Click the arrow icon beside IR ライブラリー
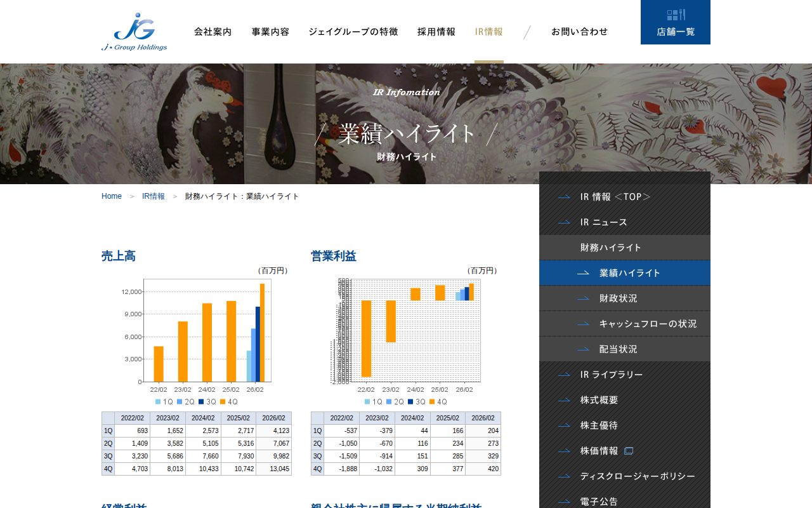 (564, 375)
